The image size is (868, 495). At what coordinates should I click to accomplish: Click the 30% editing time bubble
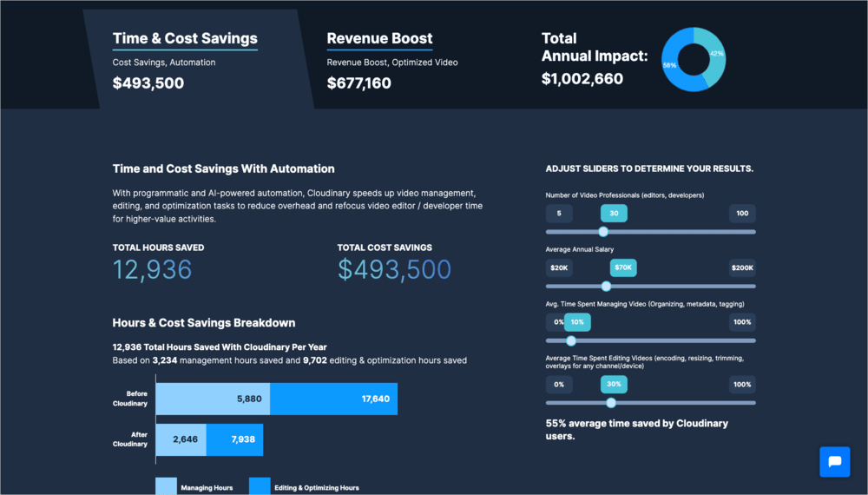coord(614,384)
